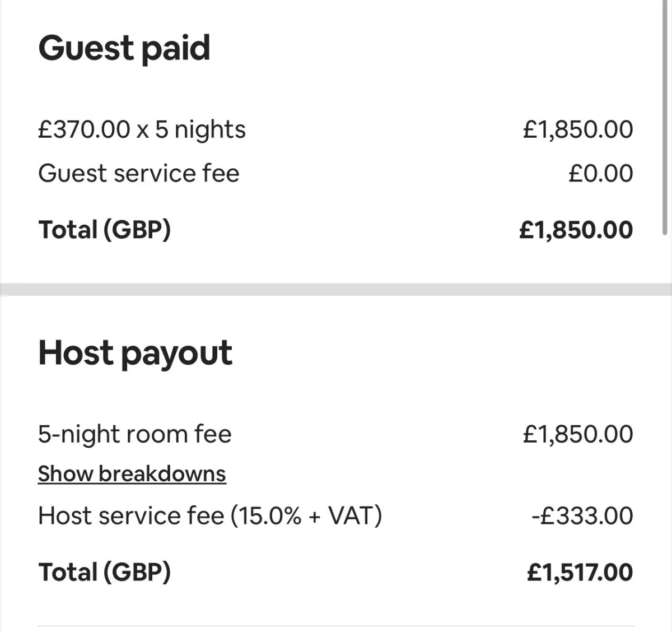Click the Host service fee (15.0% + VAT) label

pyautogui.click(x=210, y=516)
